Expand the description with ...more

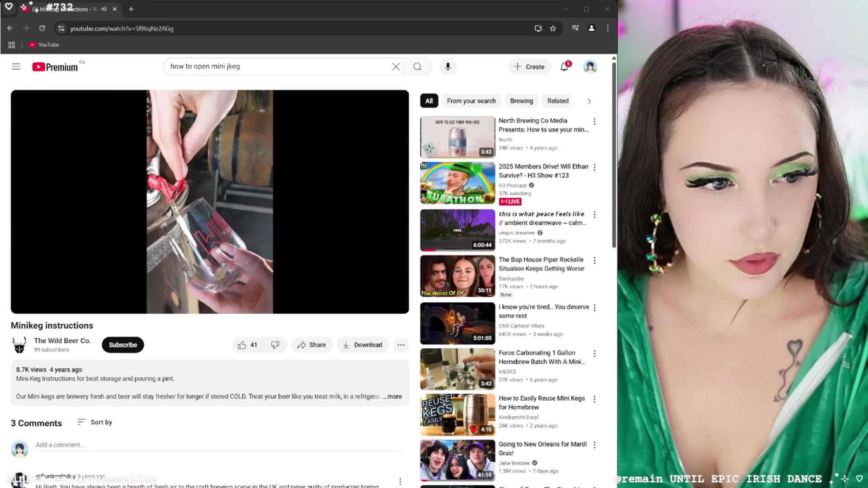(392, 396)
